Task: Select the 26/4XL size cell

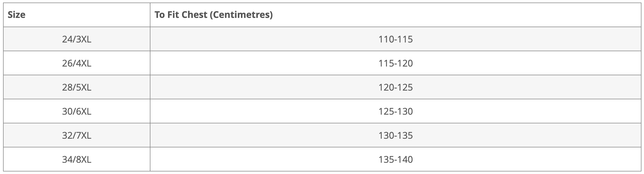Action: coord(77,63)
